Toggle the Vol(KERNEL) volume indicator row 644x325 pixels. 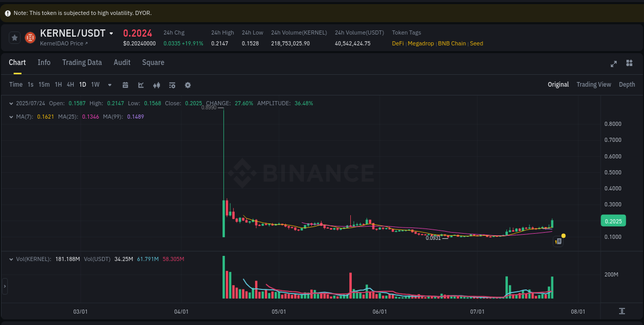pos(11,259)
